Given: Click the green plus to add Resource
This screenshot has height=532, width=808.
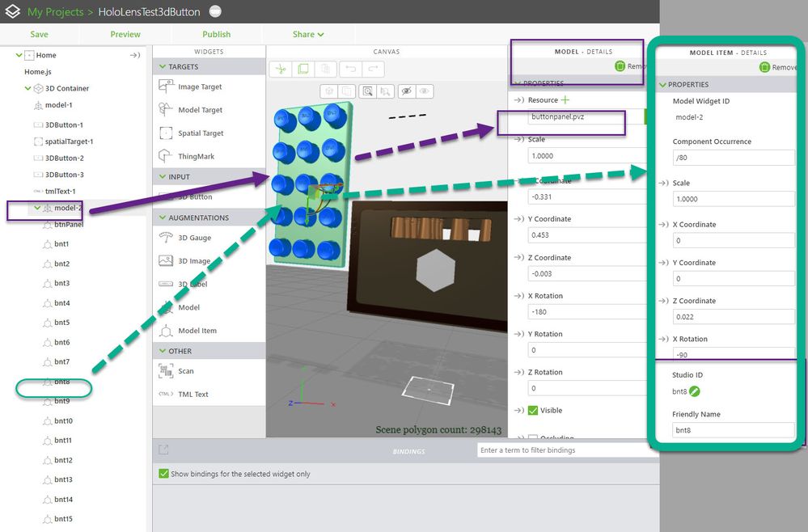Looking at the screenshot, I should pyautogui.click(x=565, y=100).
